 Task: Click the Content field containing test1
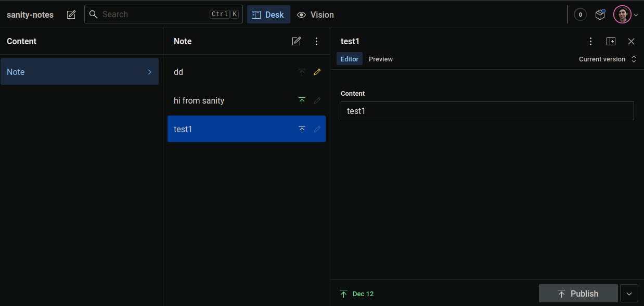pos(487,111)
